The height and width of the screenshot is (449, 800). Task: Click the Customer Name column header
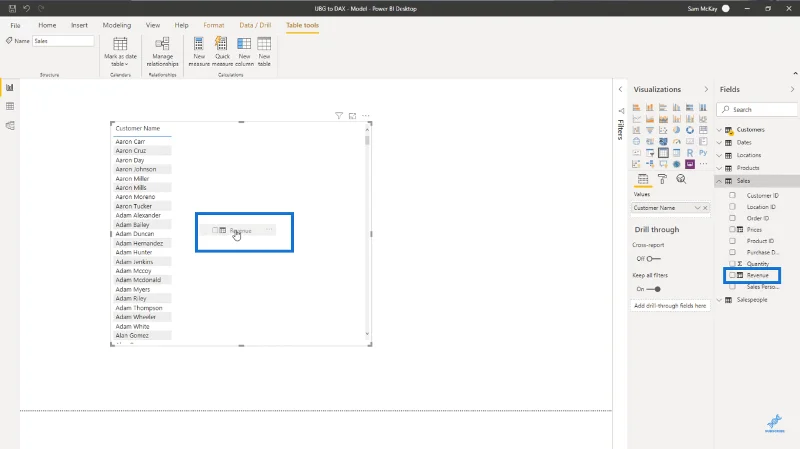tap(138, 129)
